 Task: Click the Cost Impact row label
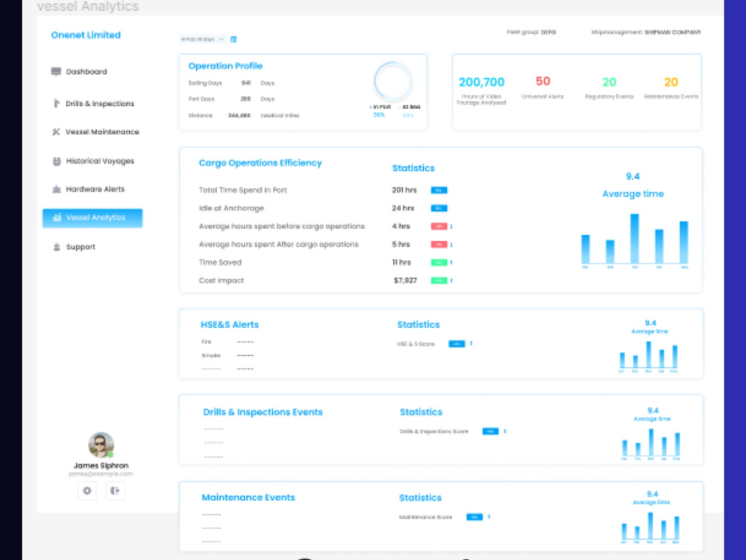pos(222,280)
